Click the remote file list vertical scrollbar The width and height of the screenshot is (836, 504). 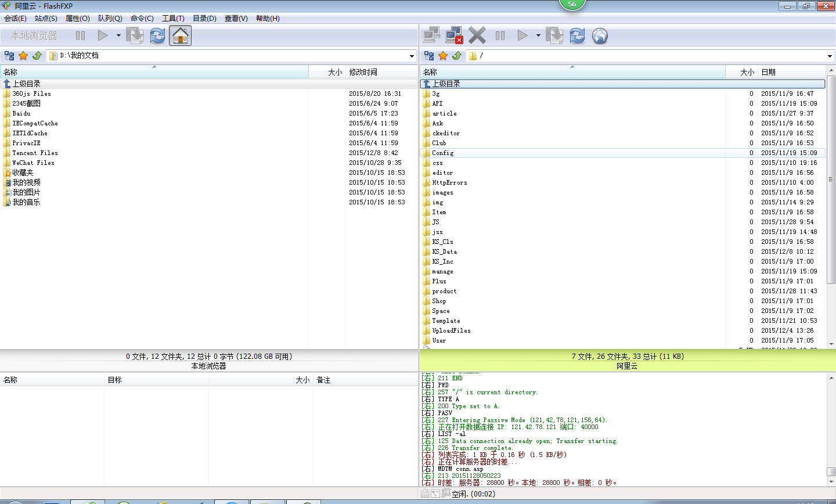[x=831, y=180]
